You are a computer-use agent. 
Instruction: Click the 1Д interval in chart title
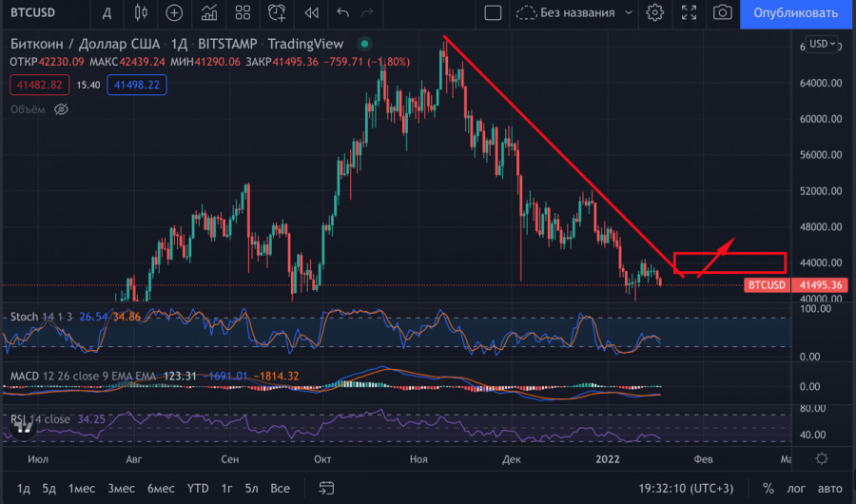(x=179, y=44)
